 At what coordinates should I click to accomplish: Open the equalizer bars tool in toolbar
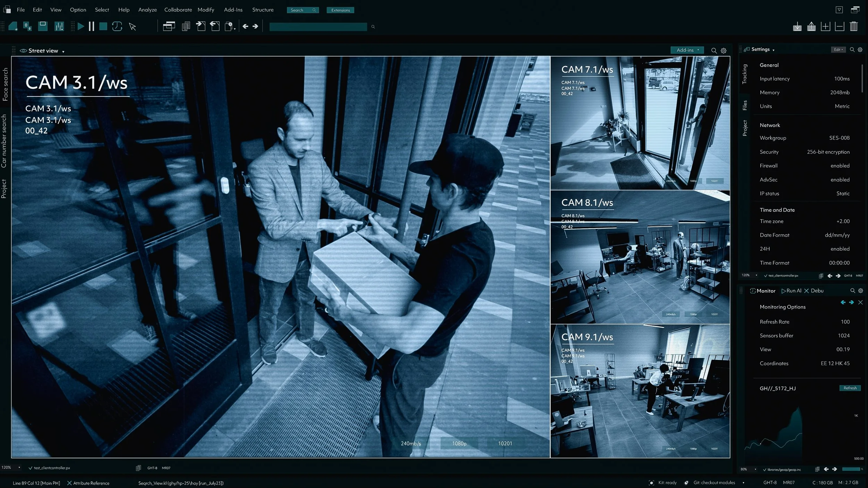pyautogui.click(x=59, y=26)
